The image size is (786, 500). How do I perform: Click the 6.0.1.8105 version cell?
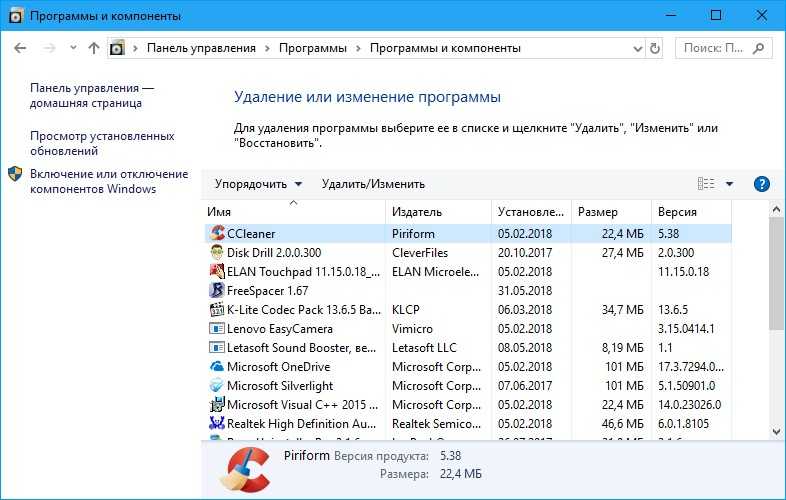tap(683, 424)
